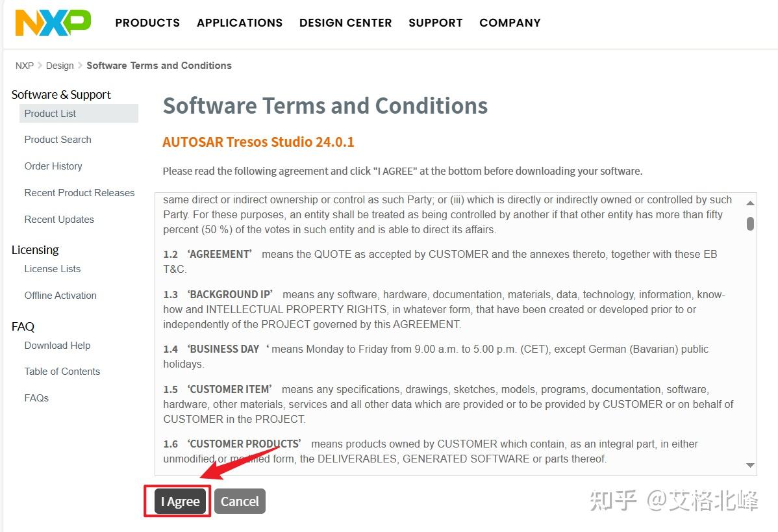
Task: Open License Lists under Licensing
Action: (x=53, y=268)
